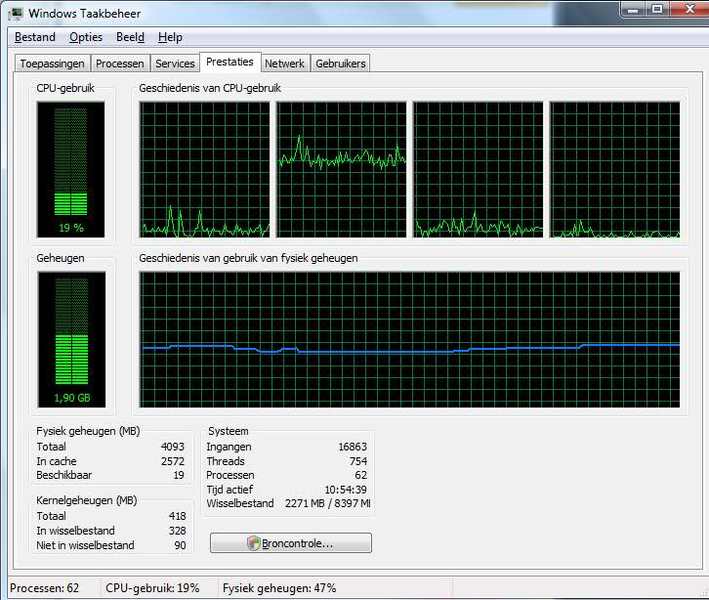Click the In wisselbestand value 328
709x600 pixels.
(x=177, y=531)
